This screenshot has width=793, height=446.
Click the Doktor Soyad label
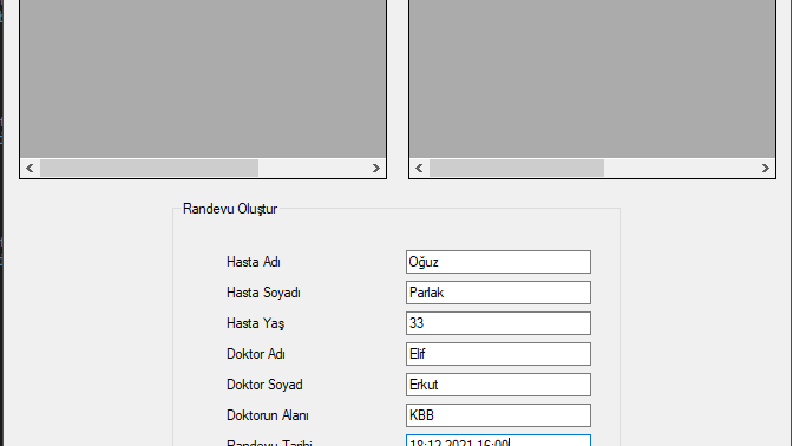(x=265, y=385)
